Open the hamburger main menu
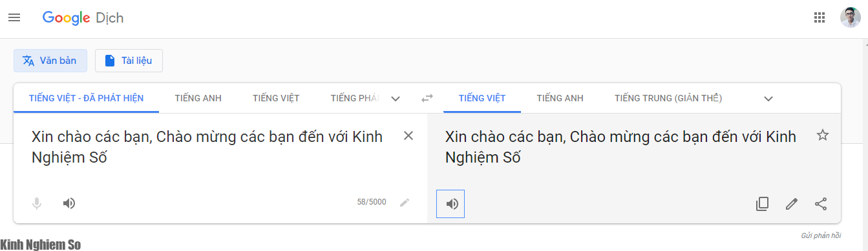The image size is (868, 251). [14, 18]
